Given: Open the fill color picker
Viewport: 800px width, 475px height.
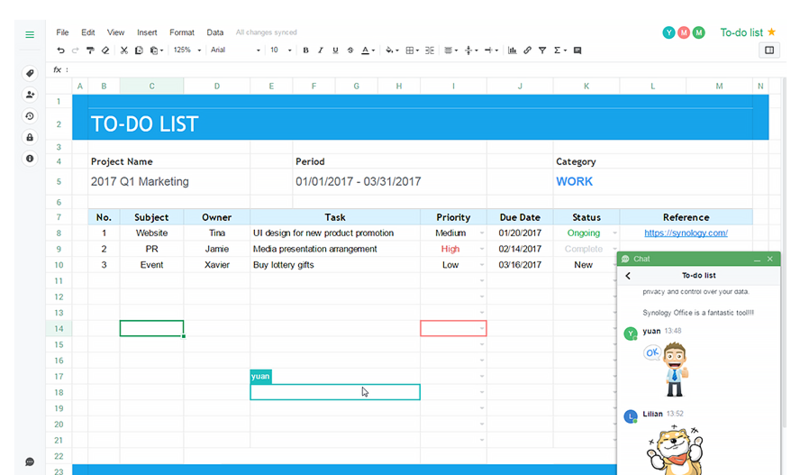Looking at the screenshot, I should pyautogui.click(x=390, y=49).
